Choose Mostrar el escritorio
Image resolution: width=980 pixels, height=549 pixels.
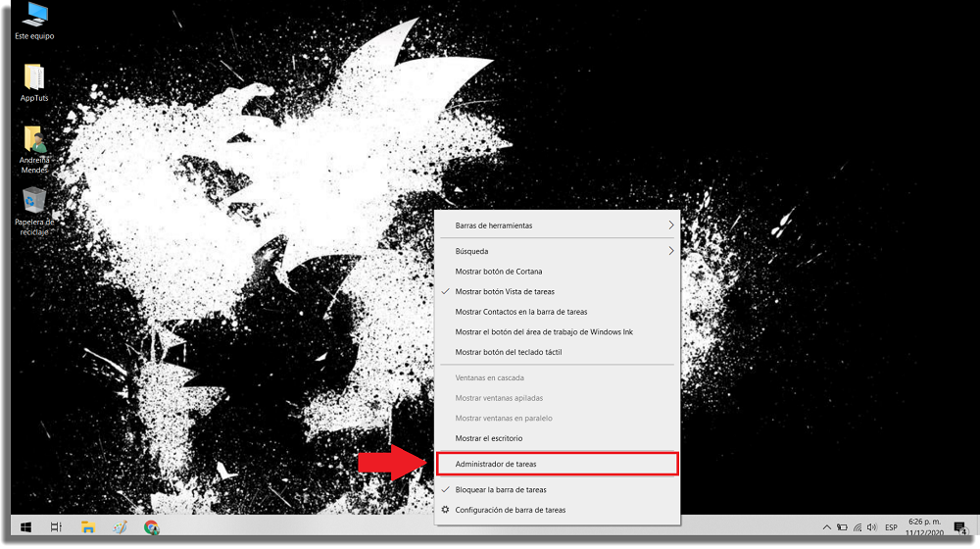click(x=558, y=437)
